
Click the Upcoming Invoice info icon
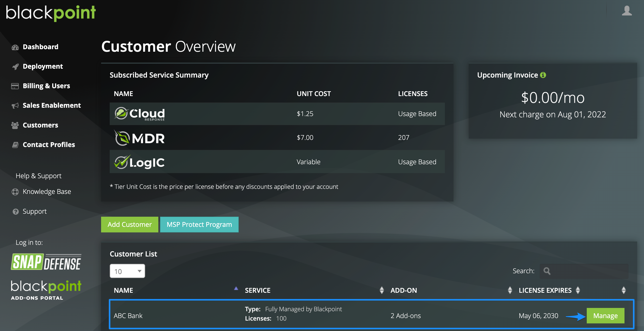(543, 75)
